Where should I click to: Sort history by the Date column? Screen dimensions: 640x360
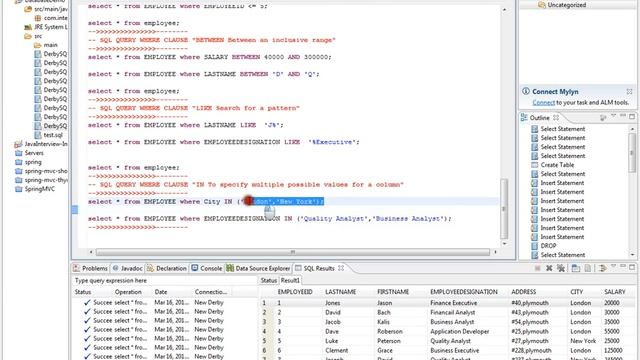click(161, 292)
